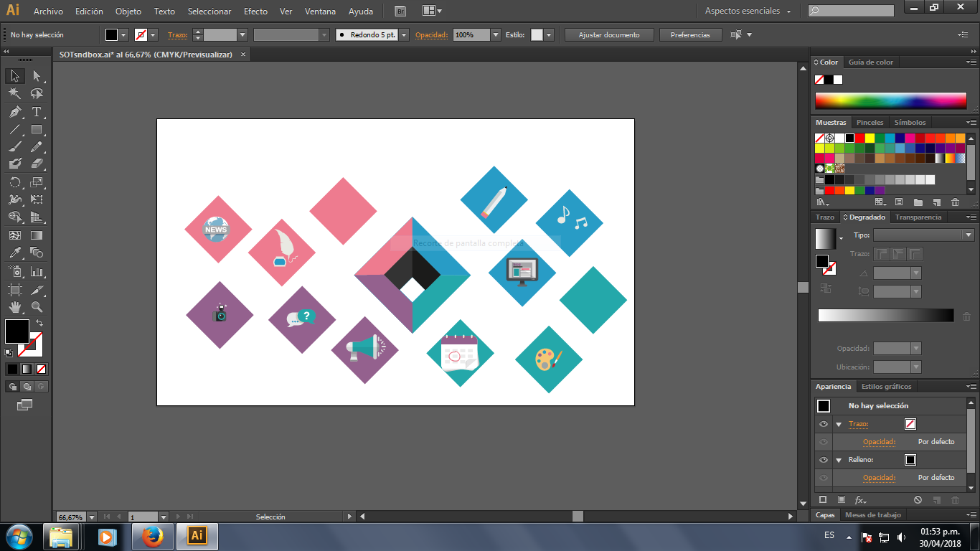Select the Scale tool
The width and height of the screenshot is (980, 551).
coord(37,182)
